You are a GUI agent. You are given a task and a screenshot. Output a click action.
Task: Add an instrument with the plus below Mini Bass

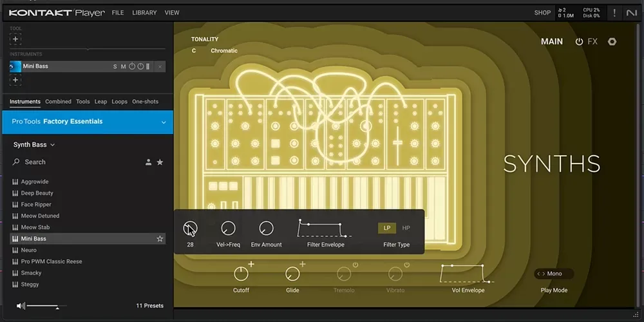coord(15,80)
